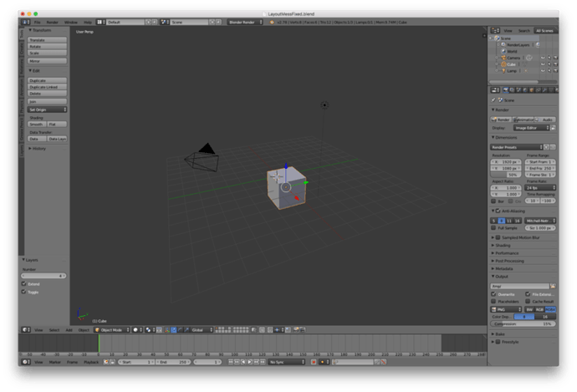Toggle the File Extensions checkbox
Screen dimensions: 577x392
[528, 294]
